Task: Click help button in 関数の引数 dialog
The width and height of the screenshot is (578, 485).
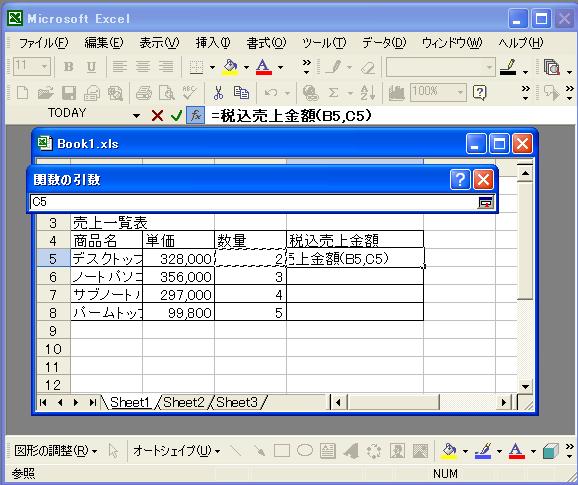Action: [460, 180]
